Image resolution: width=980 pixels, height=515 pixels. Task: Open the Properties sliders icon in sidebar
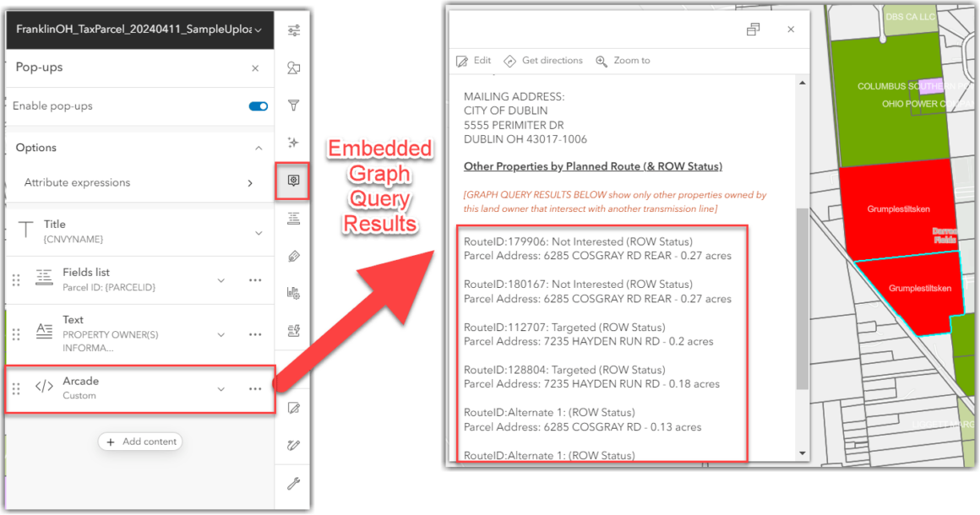(293, 30)
